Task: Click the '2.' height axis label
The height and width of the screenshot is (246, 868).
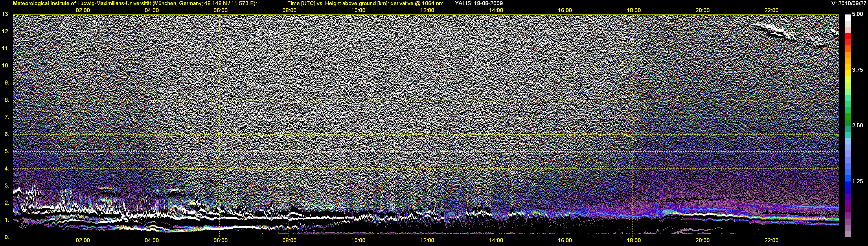Action: pyautogui.click(x=7, y=203)
